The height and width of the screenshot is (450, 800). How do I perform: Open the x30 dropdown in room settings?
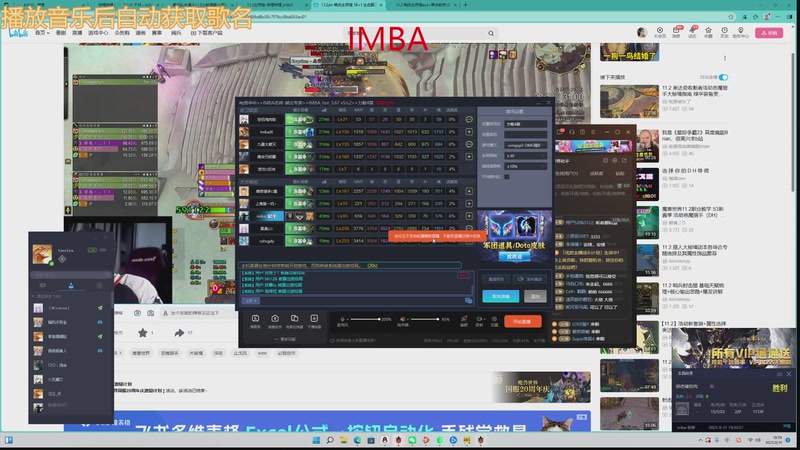click(x=526, y=156)
